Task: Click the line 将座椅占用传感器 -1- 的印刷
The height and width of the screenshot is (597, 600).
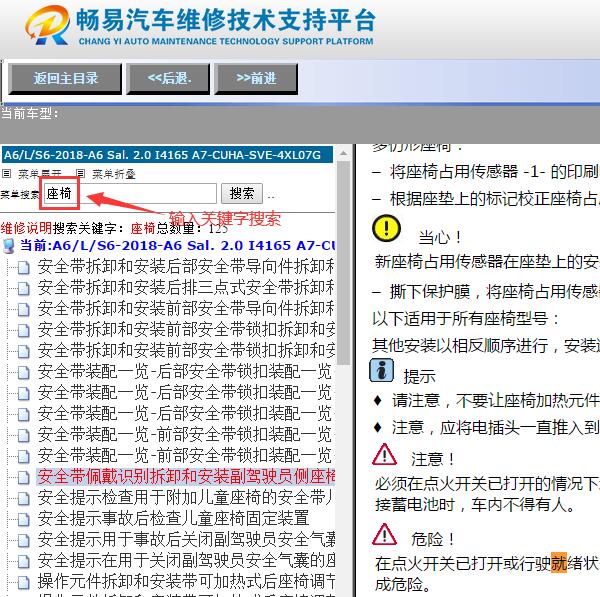Action: pyautogui.click(x=485, y=172)
